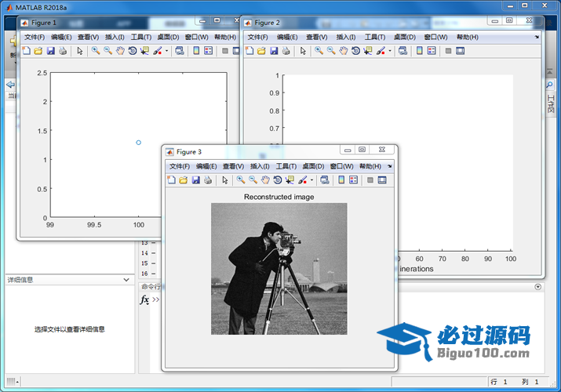Screen dimensions: 561x392
Task: Save figure icon in Figure 2 toolbar
Action: pyautogui.click(x=274, y=51)
